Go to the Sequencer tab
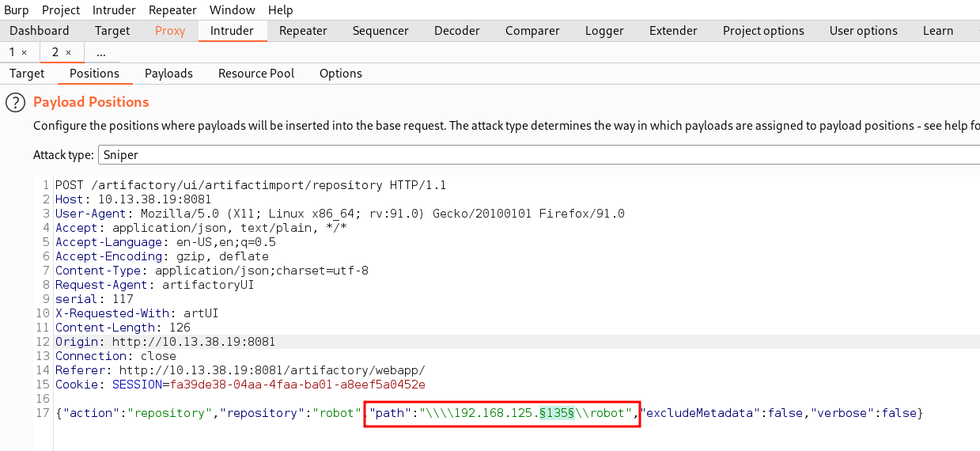Viewport: 980px width, 451px height. pos(380,31)
